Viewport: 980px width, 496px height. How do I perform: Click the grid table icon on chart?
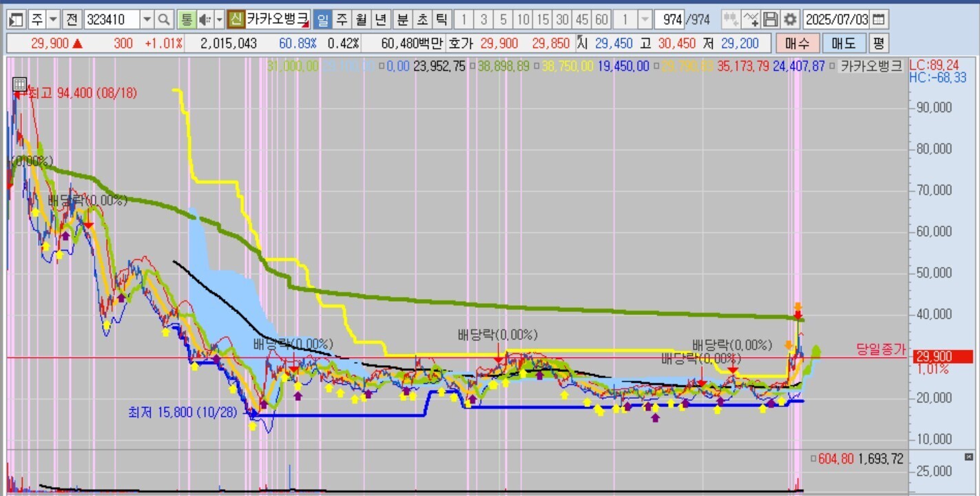[x=20, y=85]
